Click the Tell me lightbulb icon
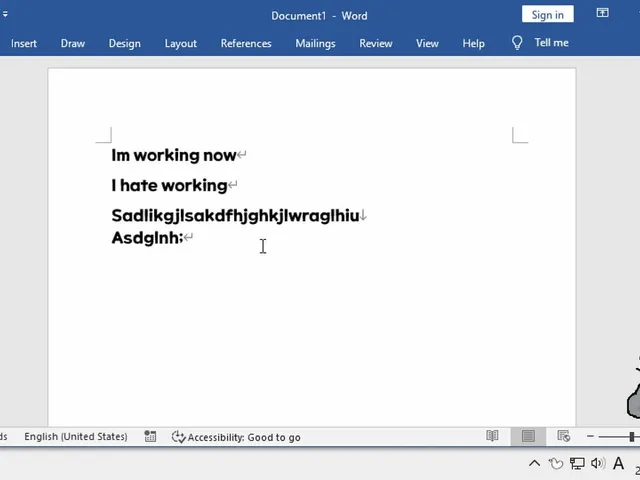This screenshot has width=640, height=480. click(517, 43)
